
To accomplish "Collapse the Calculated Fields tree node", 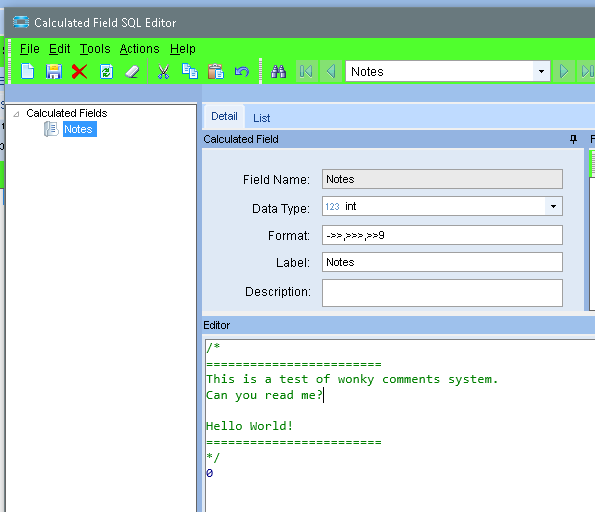I will point(16,114).
